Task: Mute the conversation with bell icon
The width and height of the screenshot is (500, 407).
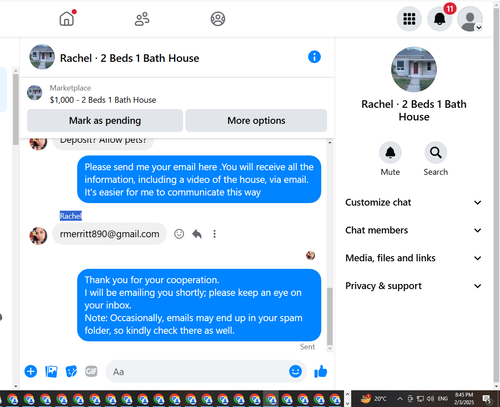Action: click(390, 153)
